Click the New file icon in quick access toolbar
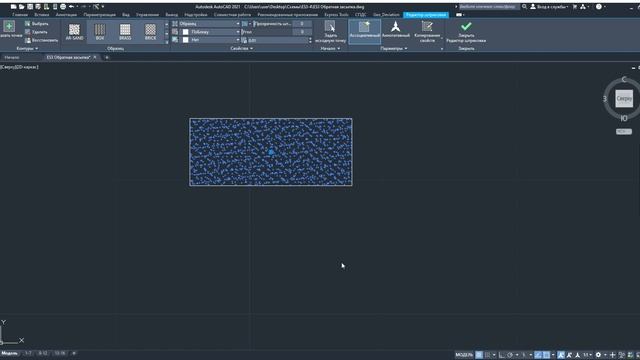Screen dimensions: 640x360 13,7
